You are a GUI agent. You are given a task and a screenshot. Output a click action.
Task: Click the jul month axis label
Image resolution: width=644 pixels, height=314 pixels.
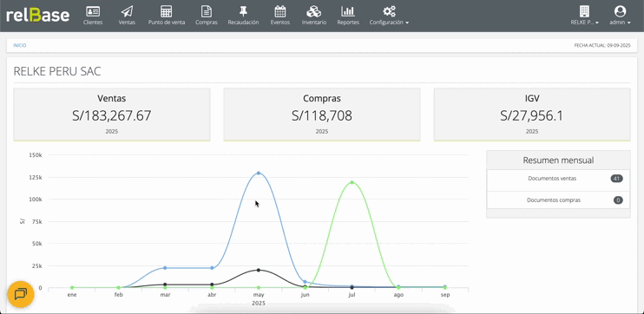[352, 295]
